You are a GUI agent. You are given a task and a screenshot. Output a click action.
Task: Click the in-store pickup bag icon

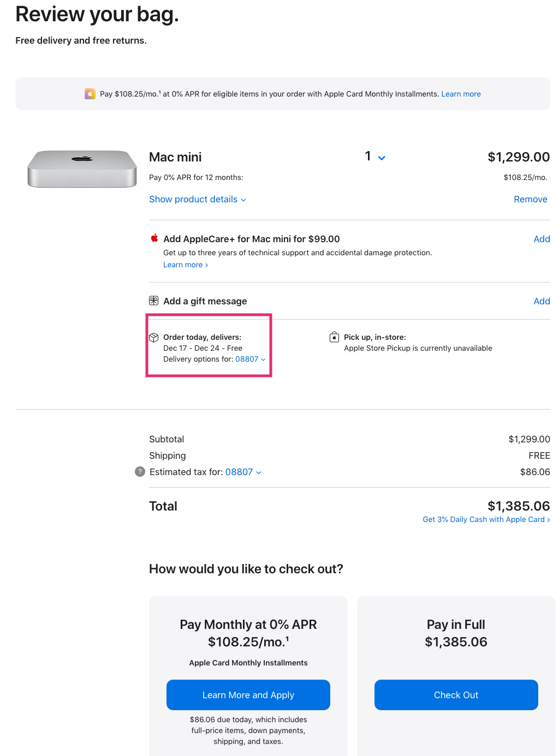tap(334, 337)
